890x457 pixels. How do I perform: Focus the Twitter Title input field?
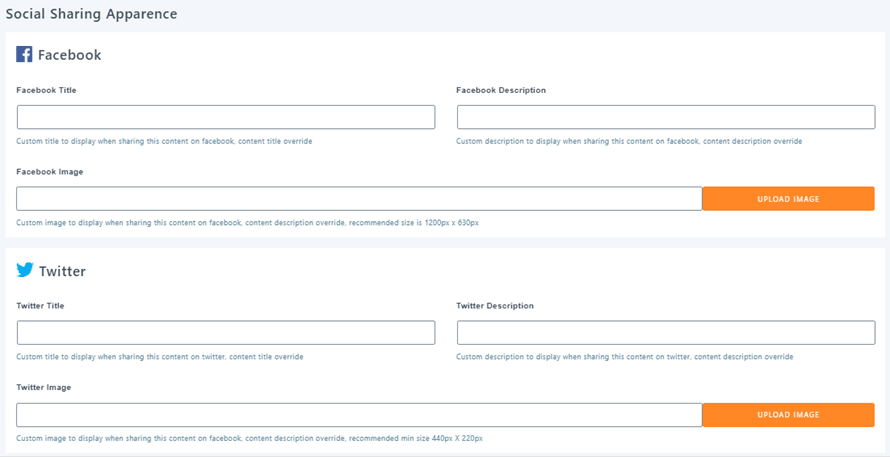(226, 333)
